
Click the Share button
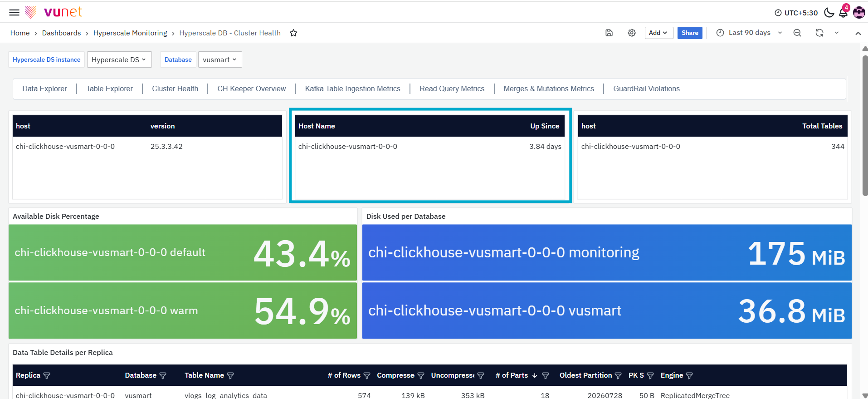point(690,33)
